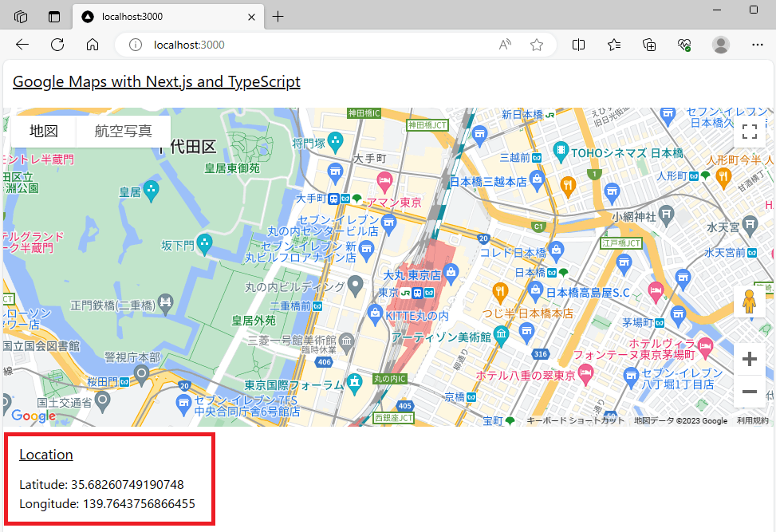Click the 茅場町 station label
This screenshot has width=776, height=532.
coord(638,323)
